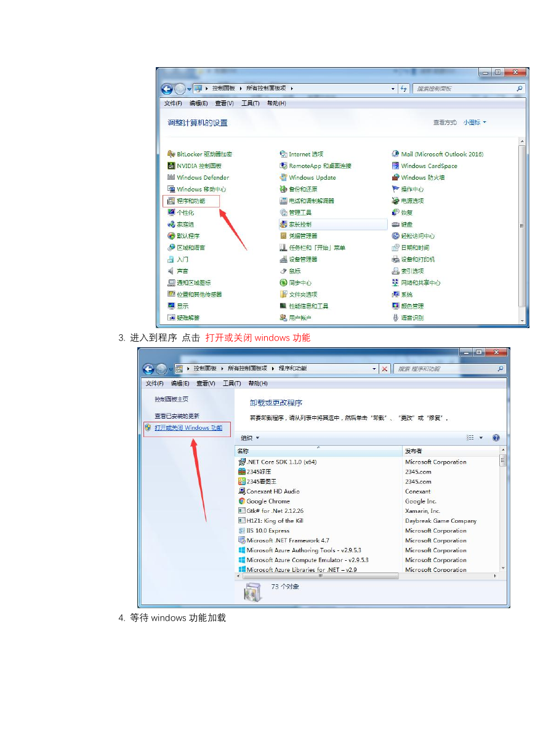The height and width of the screenshot is (756, 535).
Task: Open 文件(F) menu in 程序和功能 window
Action: coord(155,384)
